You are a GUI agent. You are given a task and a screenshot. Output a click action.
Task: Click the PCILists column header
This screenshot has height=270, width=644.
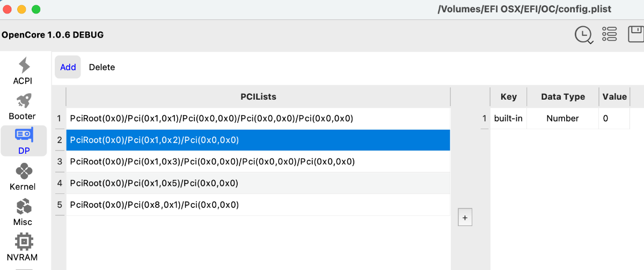(258, 97)
